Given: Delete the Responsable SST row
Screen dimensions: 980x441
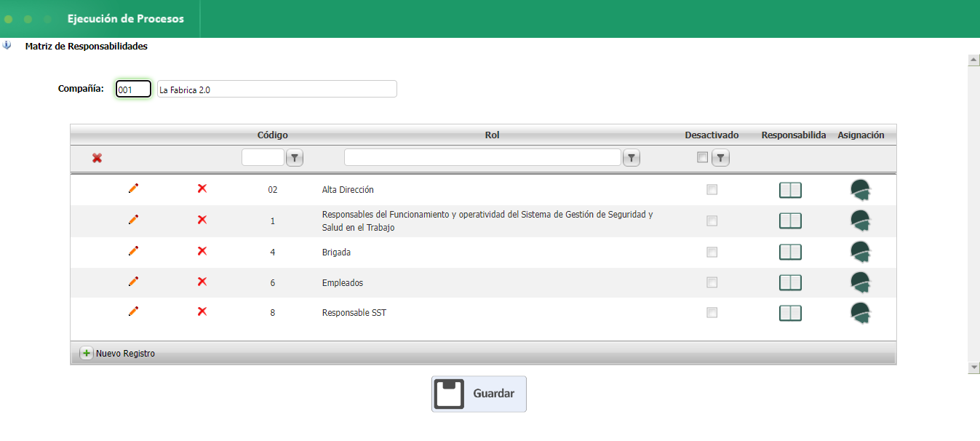Looking at the screenshot, I should [202, 311].
